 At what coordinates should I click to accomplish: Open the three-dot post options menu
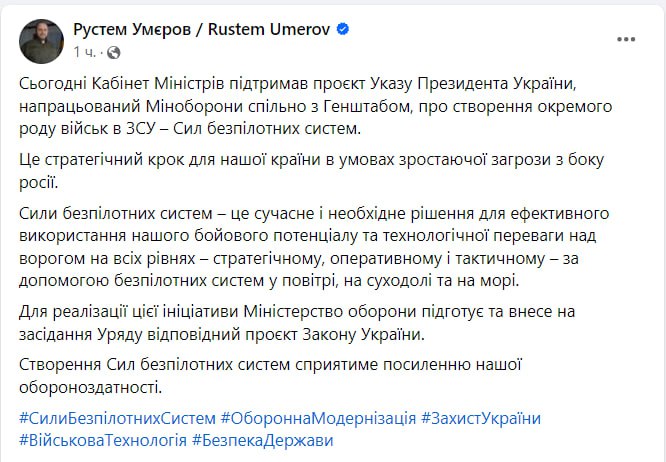click(627, 40)
